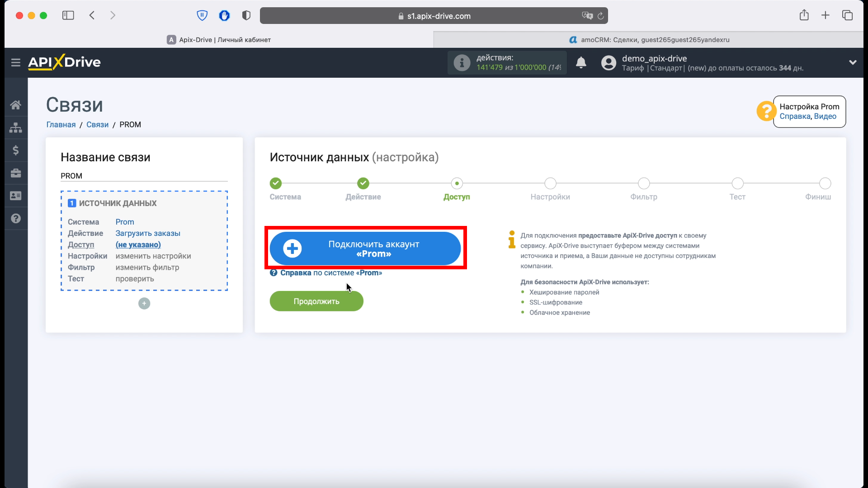This screenshot has width=868, height=488.
Task: Select the Действие step marker
Action: tap(363, 183)
